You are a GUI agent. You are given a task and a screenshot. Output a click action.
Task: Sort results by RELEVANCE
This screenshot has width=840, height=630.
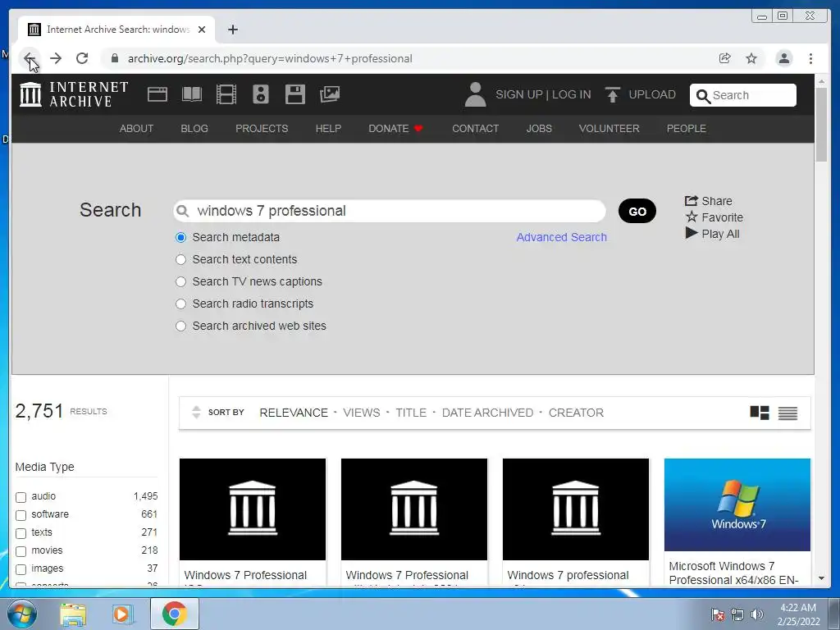click(x=294, y=413)
